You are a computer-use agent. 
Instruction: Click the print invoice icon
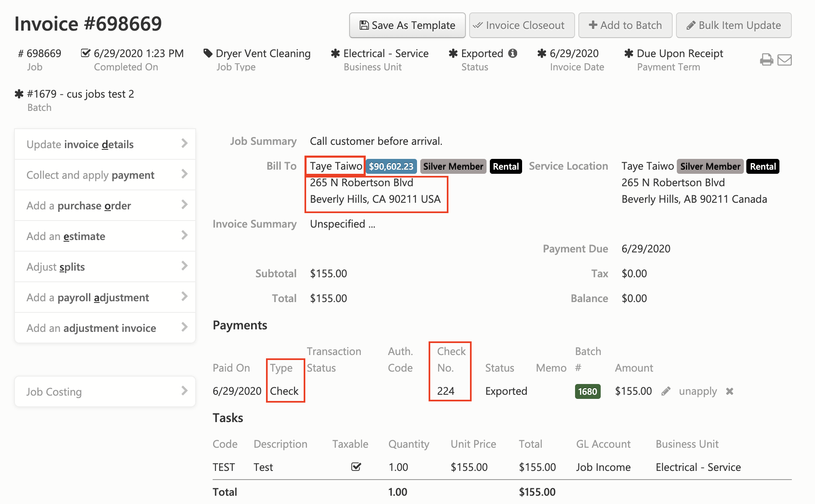(x=766, y=60)
